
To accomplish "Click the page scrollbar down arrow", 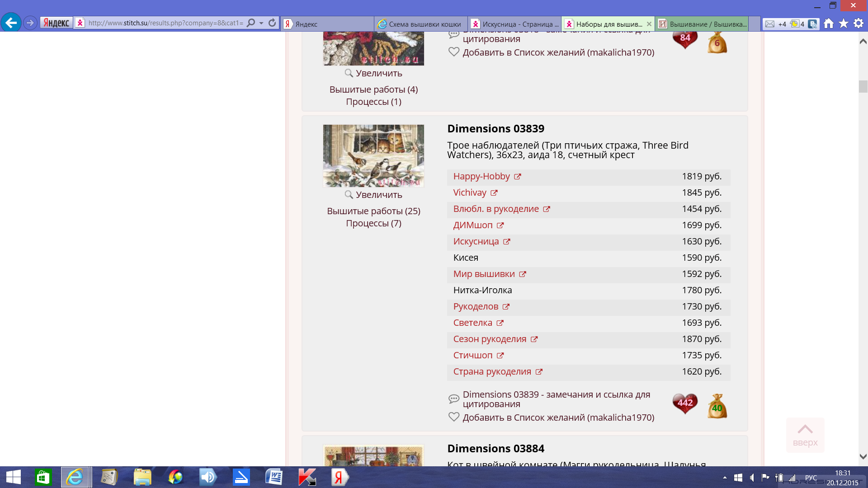I will tap(863, 457).
